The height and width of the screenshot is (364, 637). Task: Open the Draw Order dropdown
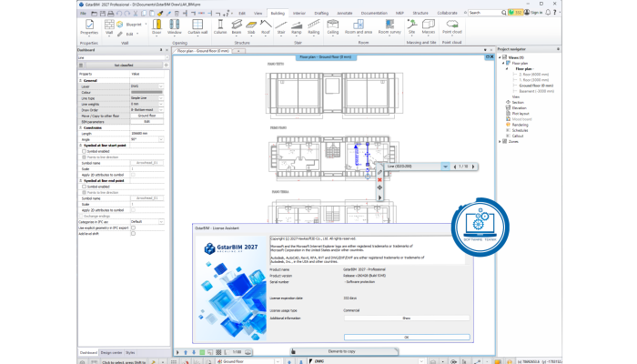[x=161, y=110]
